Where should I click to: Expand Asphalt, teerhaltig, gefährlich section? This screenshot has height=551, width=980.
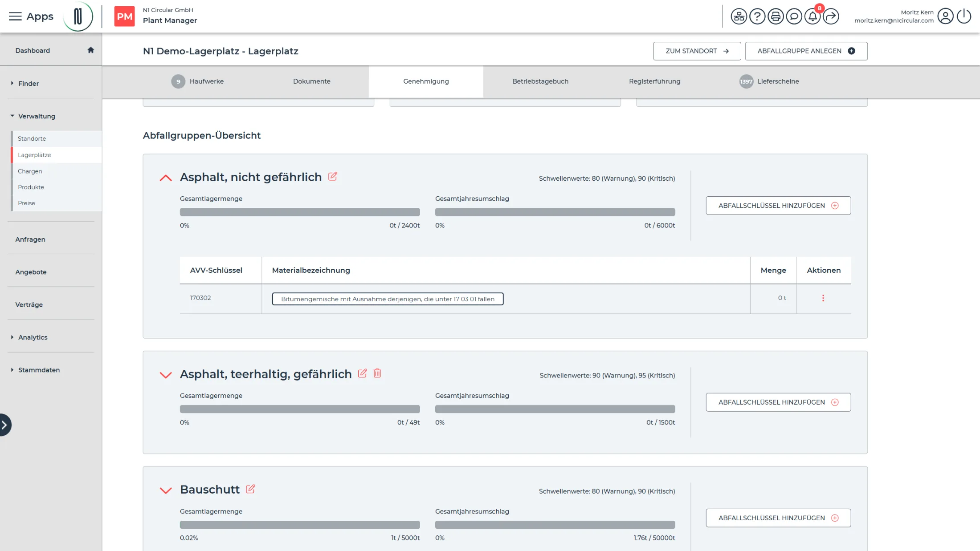[166, 375]
